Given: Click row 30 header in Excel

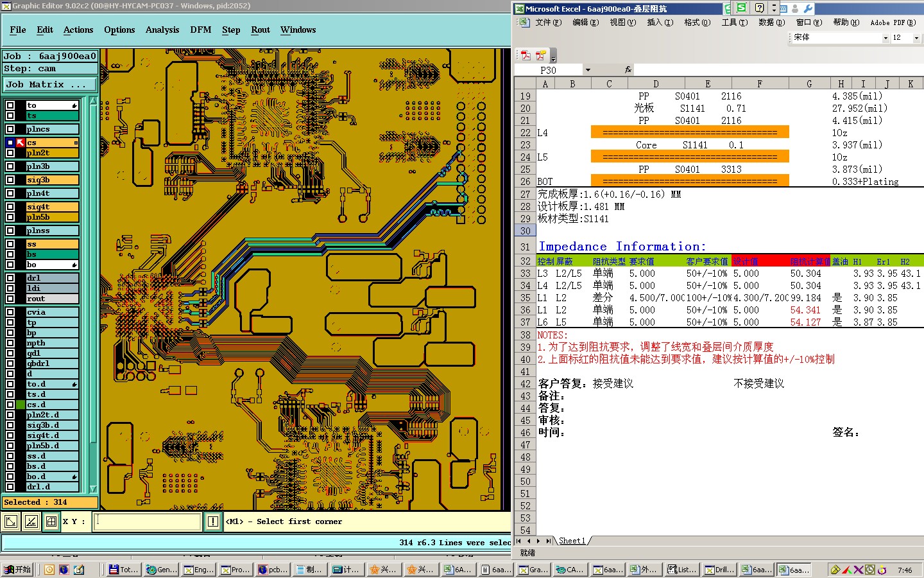Looking at the screenshot, I should [x=526, y=231].
